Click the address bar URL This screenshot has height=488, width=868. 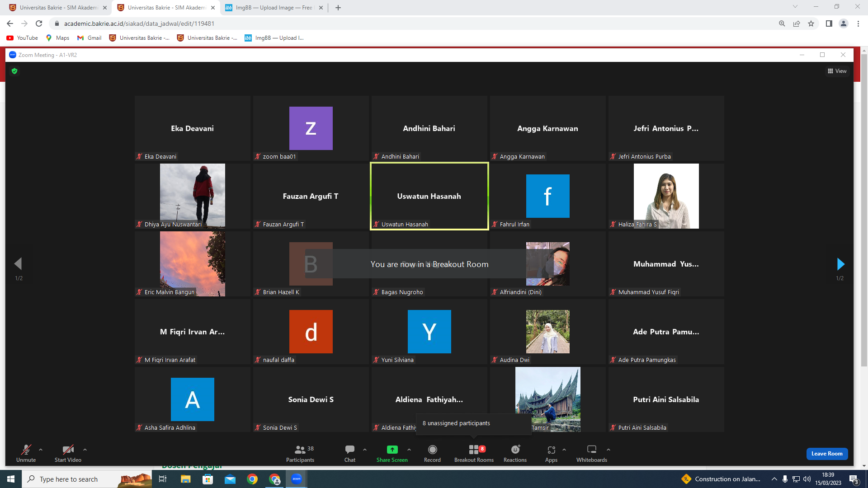(x=139, y=23)
